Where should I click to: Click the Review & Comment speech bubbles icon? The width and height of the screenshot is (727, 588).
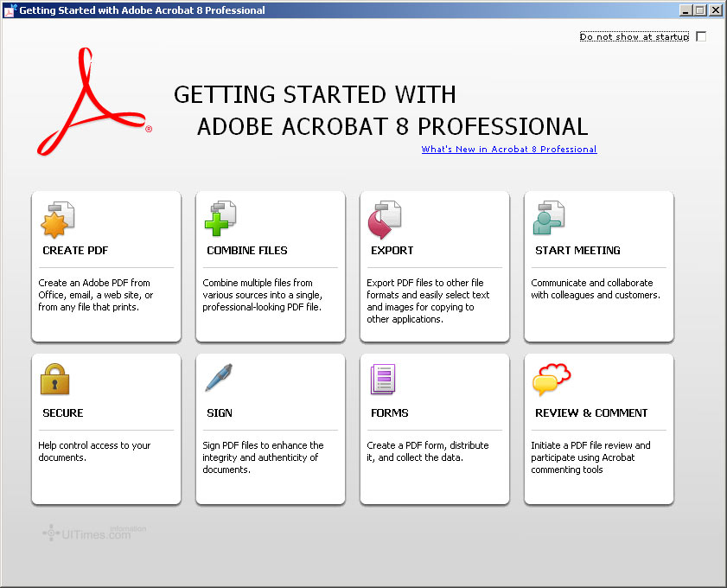pyautogui.click(x=552, y=380)
